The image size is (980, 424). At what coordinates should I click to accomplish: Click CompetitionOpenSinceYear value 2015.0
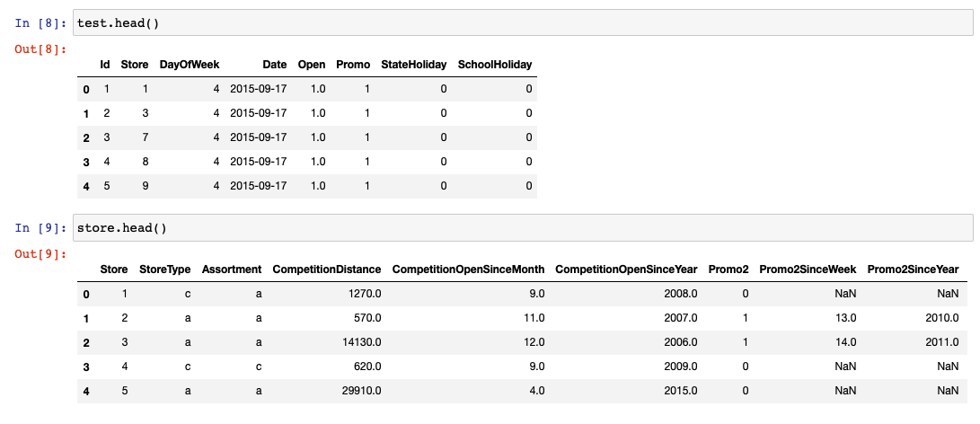pyautogui.click(x=681, y=392)
